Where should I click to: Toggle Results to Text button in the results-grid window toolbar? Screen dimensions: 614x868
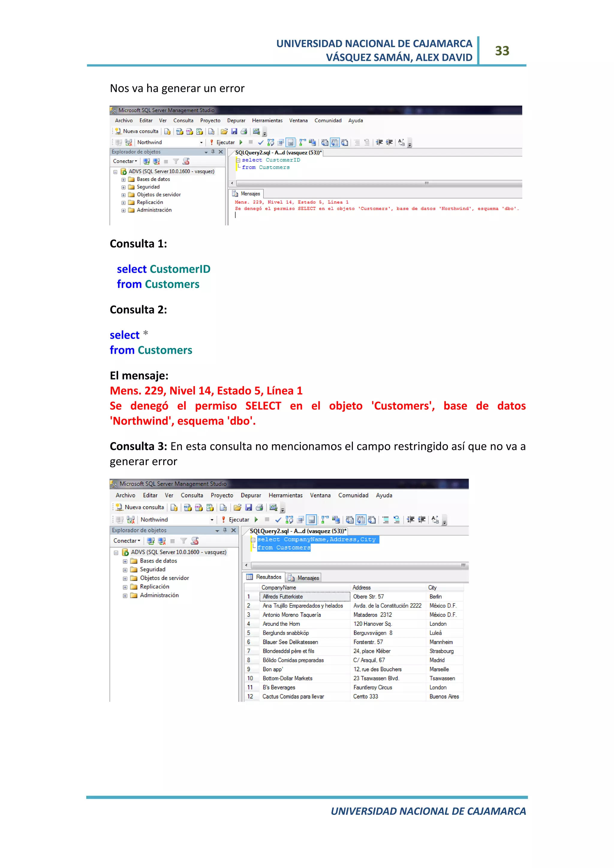pyautogui.click(x=350, y=520)
